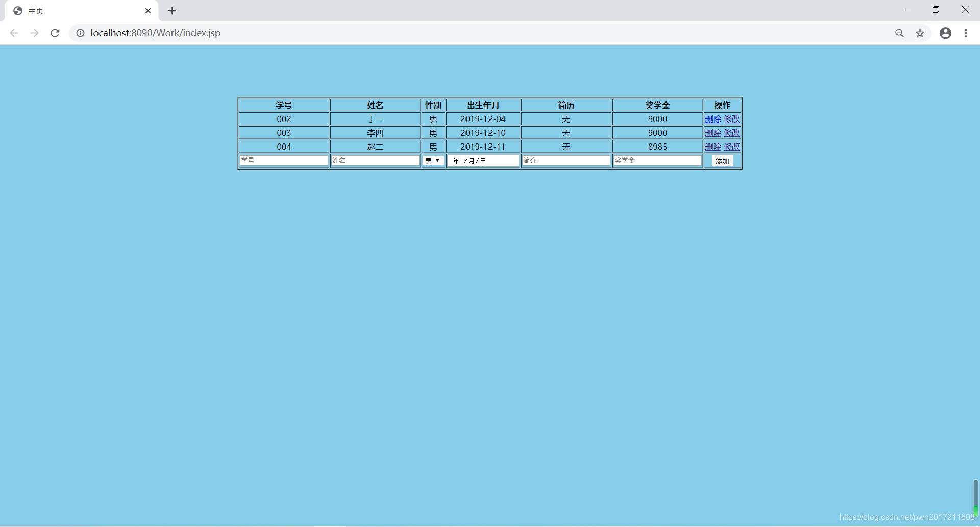
Task: Close the 主页 tab
Action: click(x=148, y=11)
